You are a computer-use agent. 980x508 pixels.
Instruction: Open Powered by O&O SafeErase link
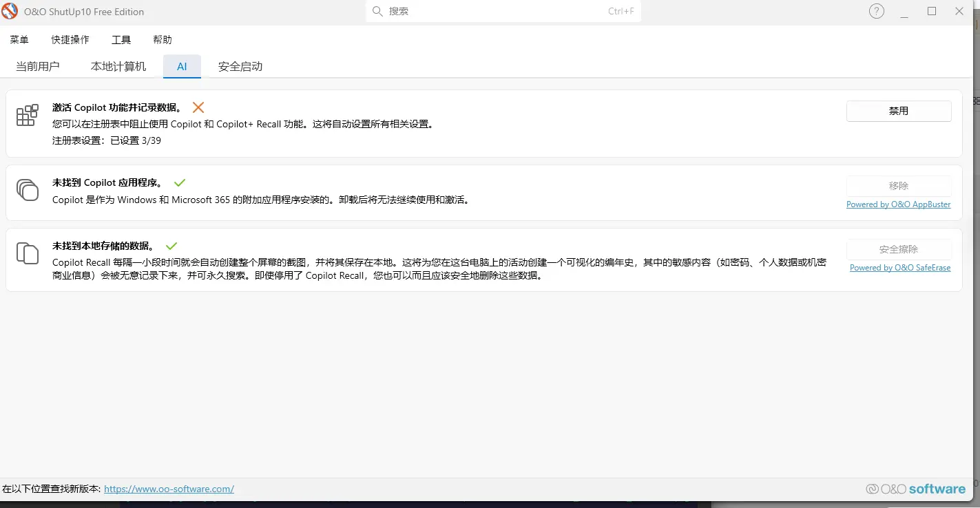(x=900, y=268)
